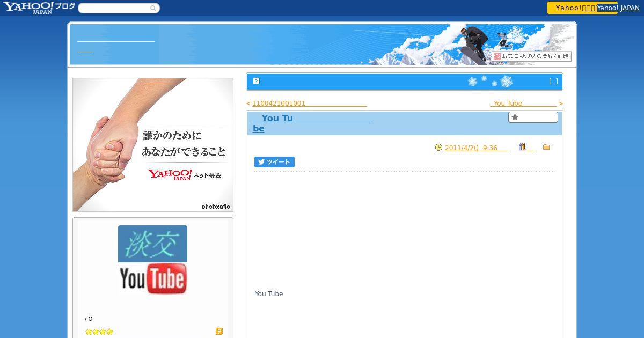Open the Yahoo! JAPAN link at top right
The height and width of the screenshot is (338, 644).
click(x=618, y=8)
